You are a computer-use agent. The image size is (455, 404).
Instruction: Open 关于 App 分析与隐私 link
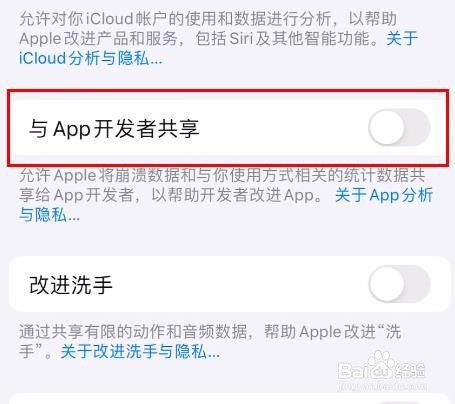pos(226,205)
